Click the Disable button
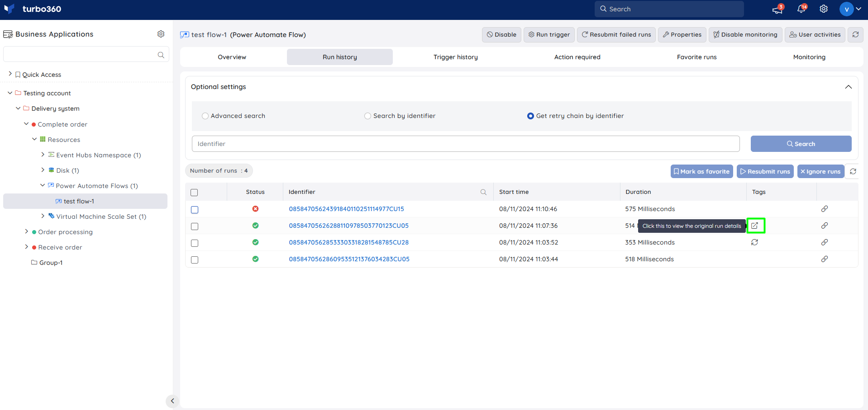 (501, 34)
